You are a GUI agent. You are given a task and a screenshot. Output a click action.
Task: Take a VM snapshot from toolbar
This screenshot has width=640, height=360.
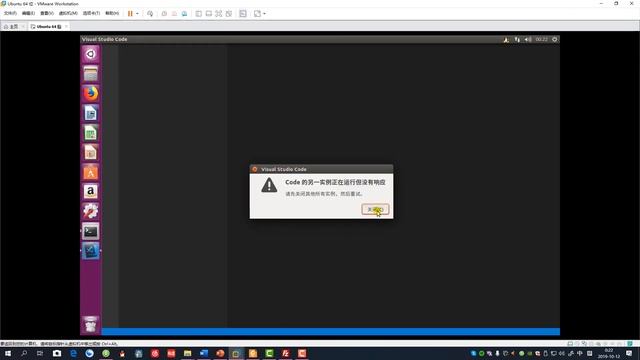(x=164, y=13)
